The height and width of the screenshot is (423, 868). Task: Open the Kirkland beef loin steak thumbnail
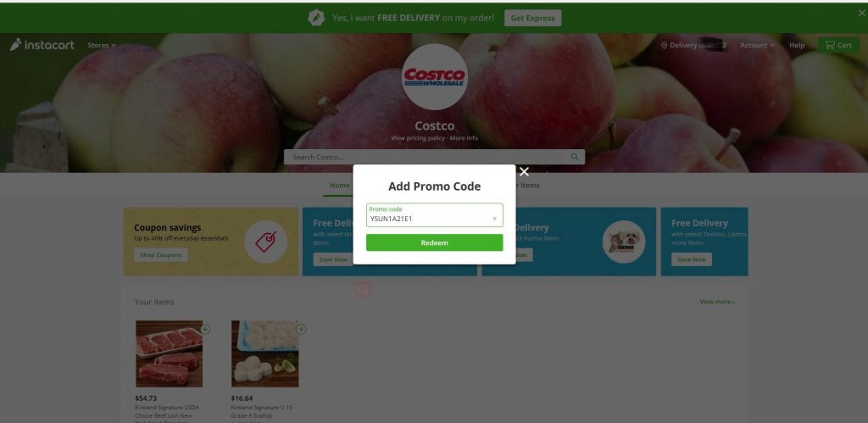click(x=169, y=353)
